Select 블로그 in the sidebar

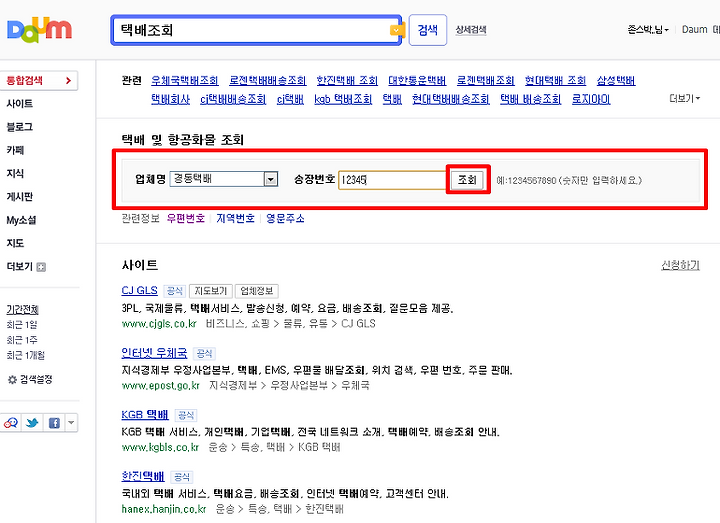20,127
